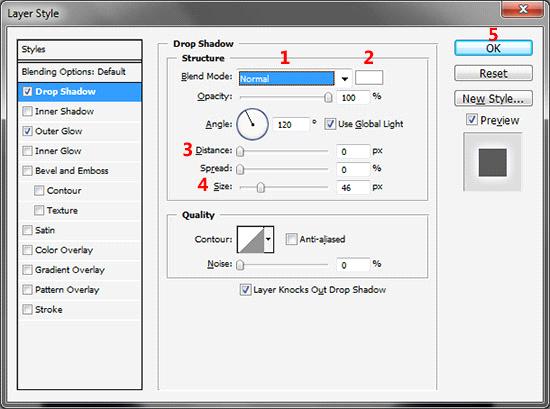The height and width of the screenshot is (409, 550).
Task: Click the angle dial control
Action: coord(252,124)
